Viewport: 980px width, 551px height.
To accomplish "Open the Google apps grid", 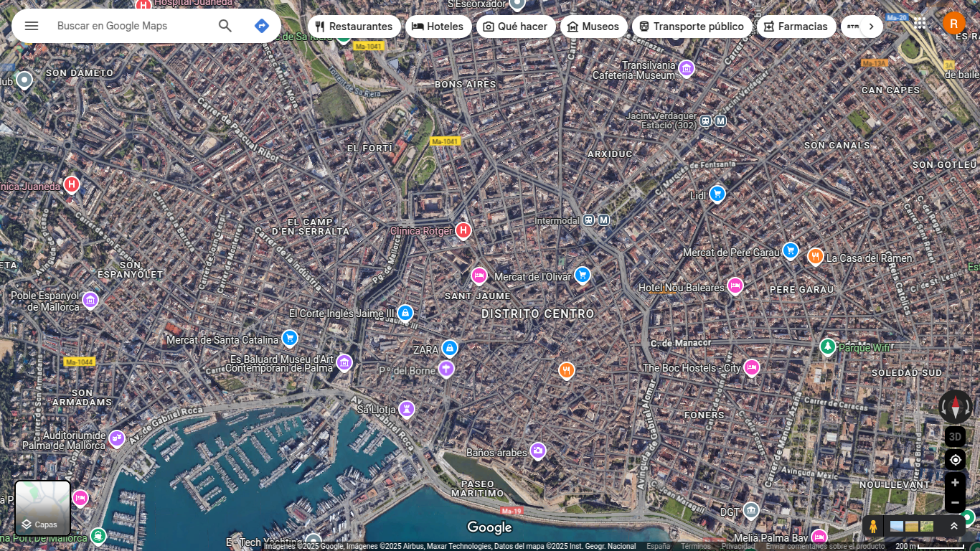I will [920, 23].
